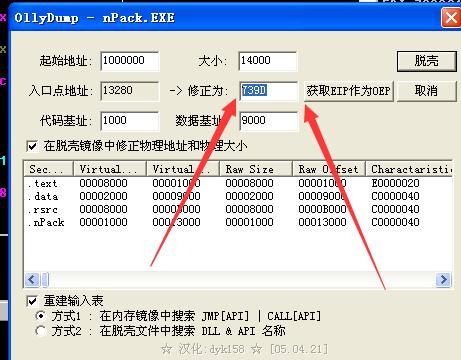Screen dimensions: 461x360
Task: Click the section list left scroll arrow
Action: [x=32, y=279]
